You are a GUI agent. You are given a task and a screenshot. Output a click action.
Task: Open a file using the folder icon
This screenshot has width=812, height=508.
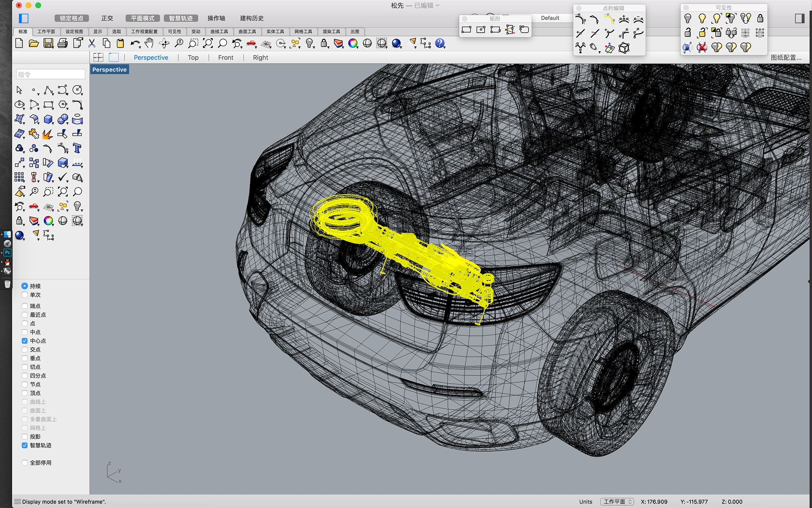click(34, 43)
